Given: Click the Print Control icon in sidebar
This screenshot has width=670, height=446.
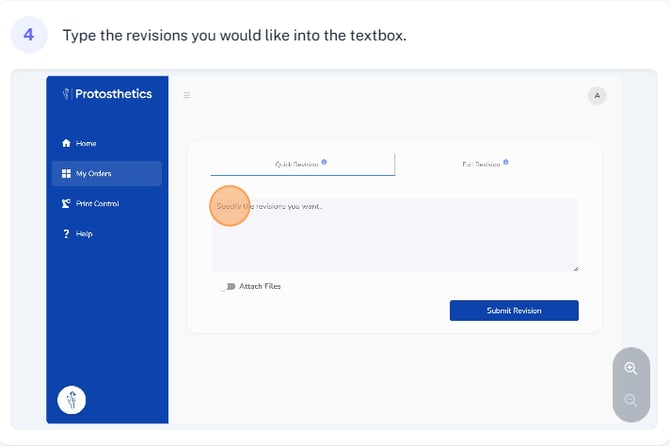Looking at the screenshot, I should click(66, 204).
